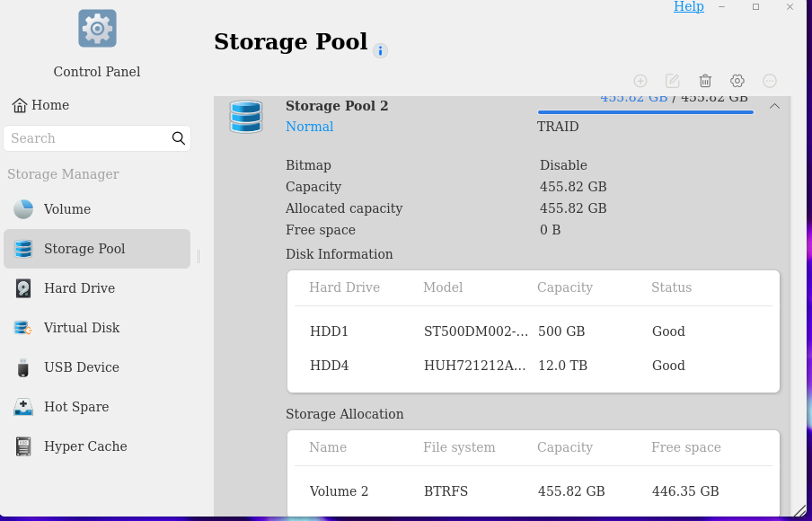Select USB Device in sidebar
The height and width of the screenshot is (521, 812).
pos(97,367)
